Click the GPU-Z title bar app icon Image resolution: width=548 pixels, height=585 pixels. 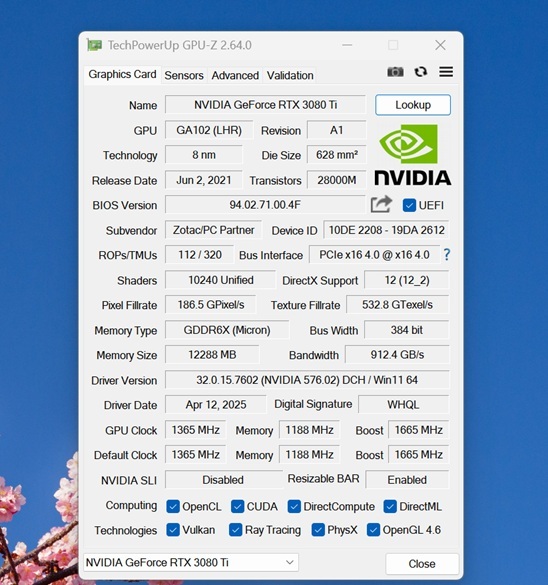pyautogui.click(x=94, y=45)
